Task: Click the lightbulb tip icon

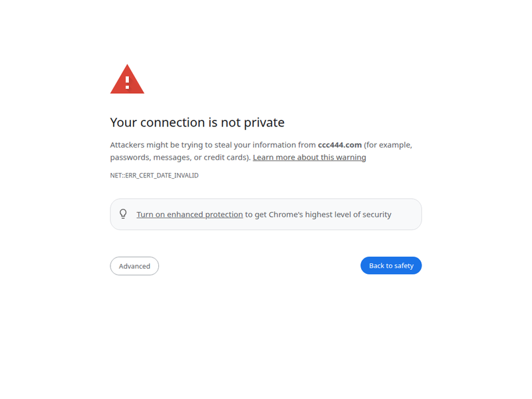Action: (x=123, y=214)
